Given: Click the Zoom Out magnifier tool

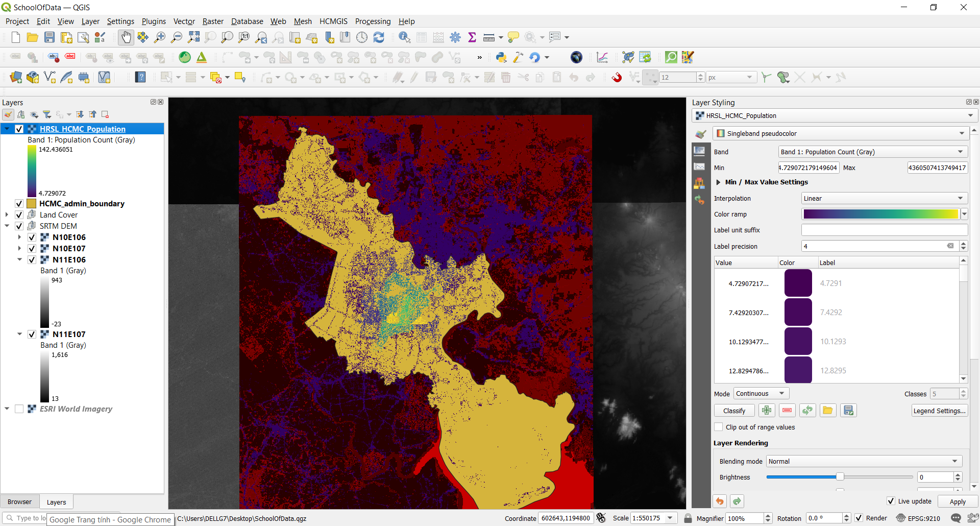Looking at the screenshot, I should click(x=177, y=37).
